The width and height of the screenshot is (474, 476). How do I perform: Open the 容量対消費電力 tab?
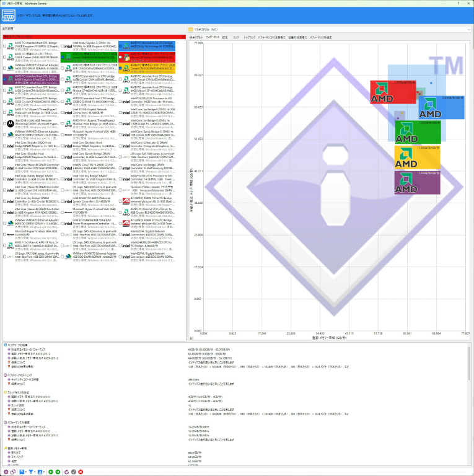pos(297,37)
